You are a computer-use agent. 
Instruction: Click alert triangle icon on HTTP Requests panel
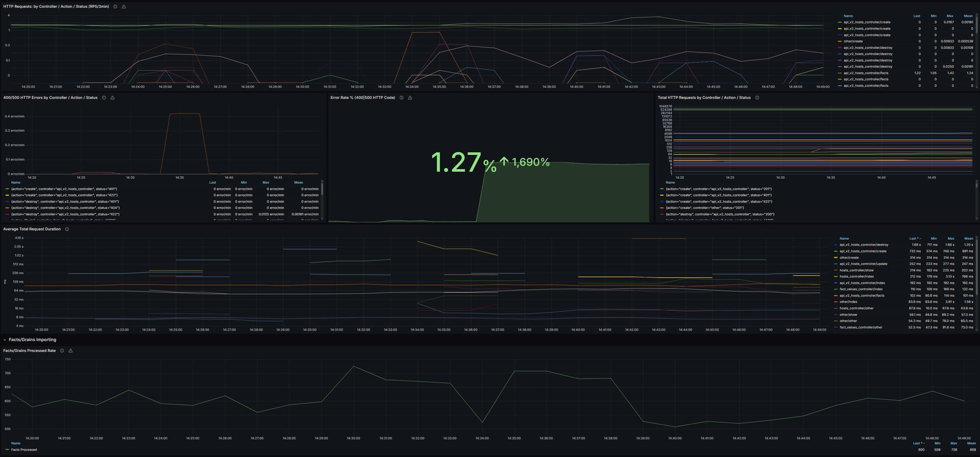[x=124, y=7]
